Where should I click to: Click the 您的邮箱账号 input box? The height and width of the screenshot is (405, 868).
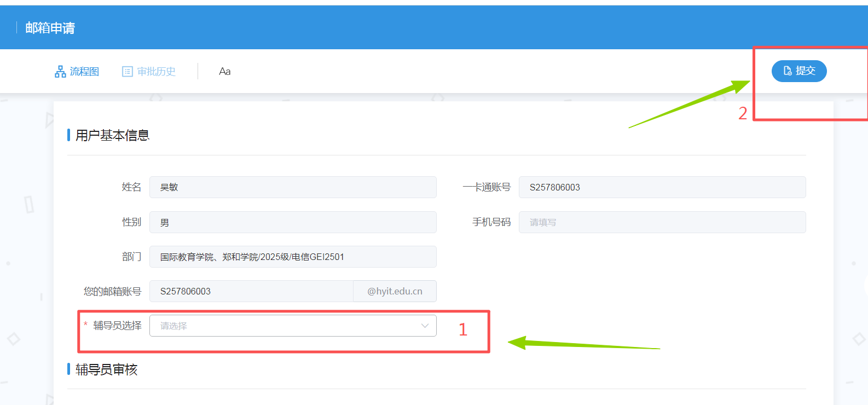pos(251,291)
